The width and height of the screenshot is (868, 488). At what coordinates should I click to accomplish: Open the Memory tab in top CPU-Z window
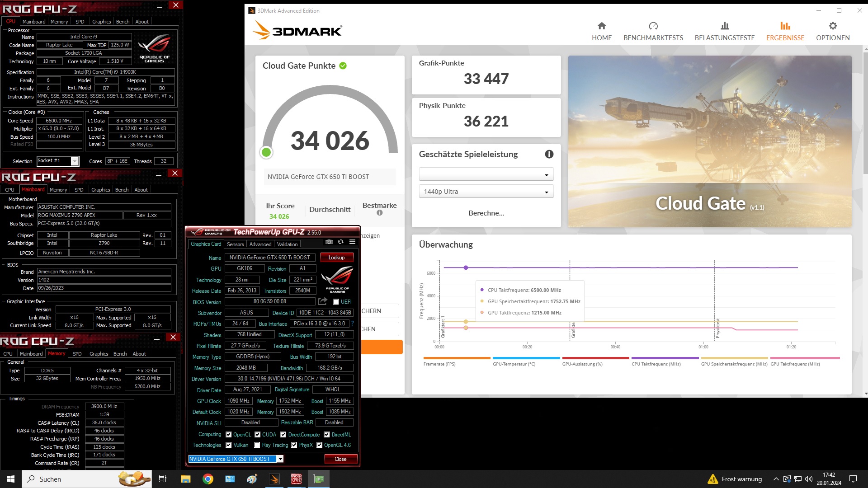coord(59,22)
